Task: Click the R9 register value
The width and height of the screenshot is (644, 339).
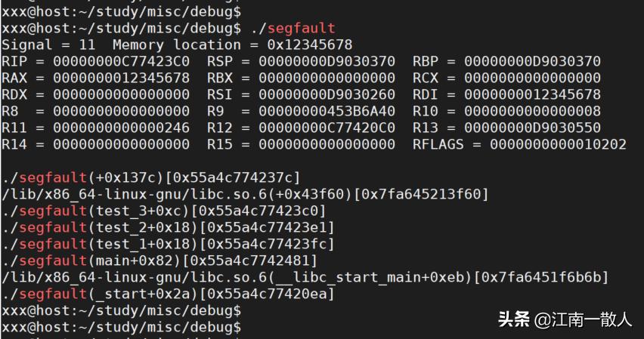Action: coord(327,111)
